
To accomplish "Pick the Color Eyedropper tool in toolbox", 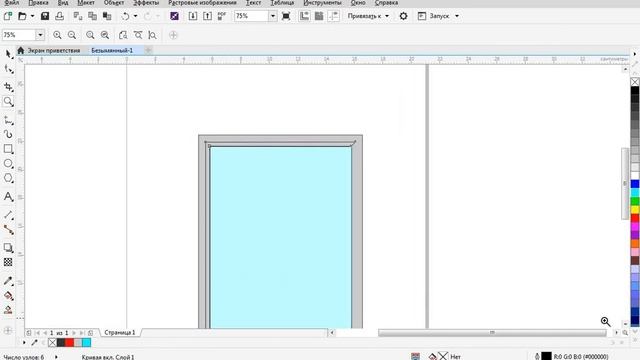I will click(9, 281).
